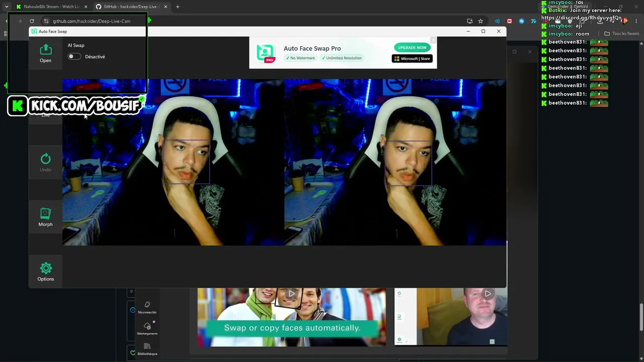Screen dimensions: 644x362
Task: Click the Auto Face Swap title bar icon
Action: pyautogui.click(x=34, y=31)
